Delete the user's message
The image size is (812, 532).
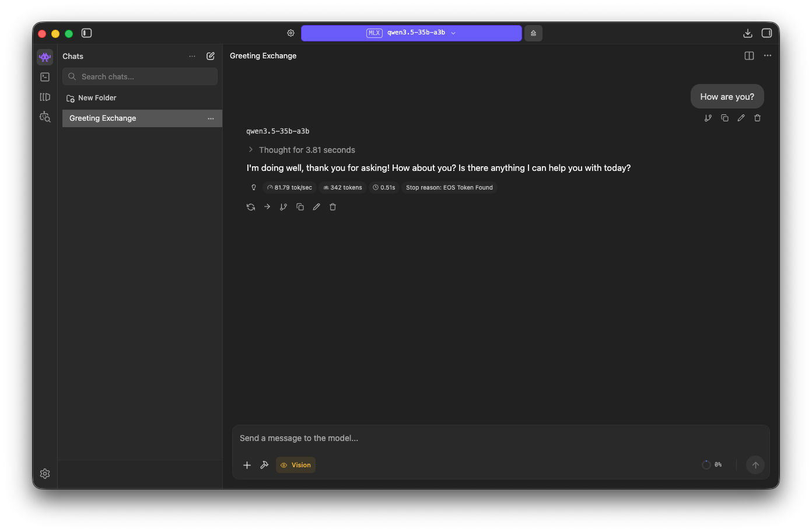point(757,118)
